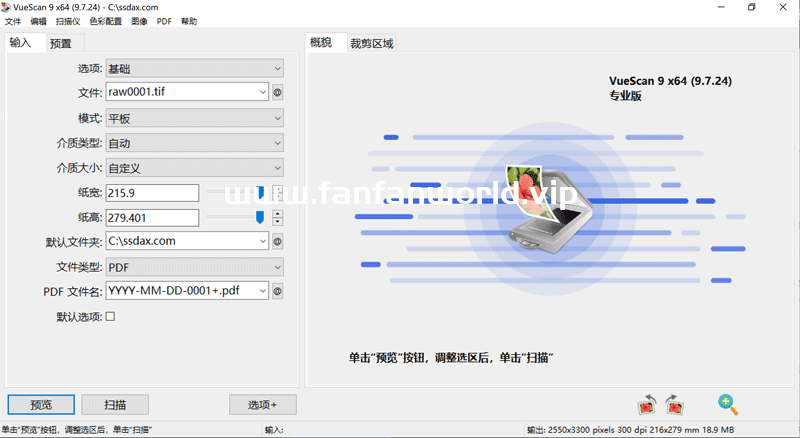This screenshot has width=800, height=438.
Task: Open the 模式 dropdown showing 平板
Action: click(x=194, y=118)
